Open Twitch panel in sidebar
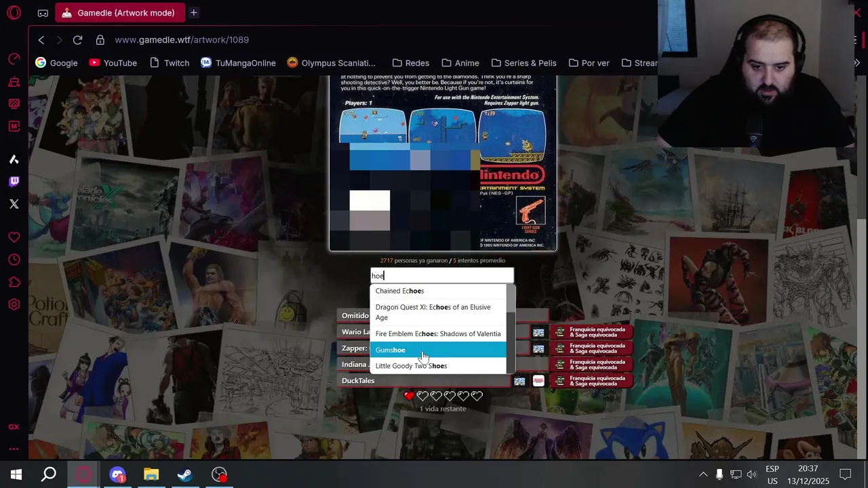The width and height of the screenshot is (868, 488). coord(14,182)
